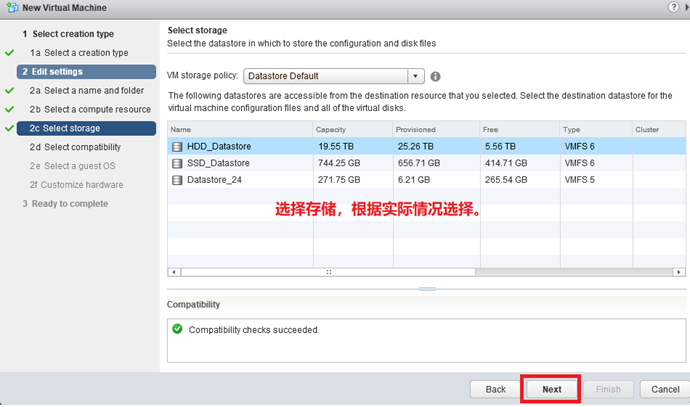This screenshot has width=690, height=407.
Task: Select the Datastore_24 row
Action: pos(426,180)
